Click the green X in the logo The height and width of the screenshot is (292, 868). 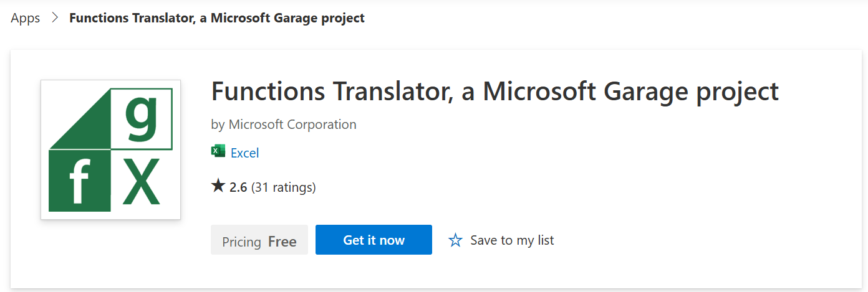click(141, 181)
